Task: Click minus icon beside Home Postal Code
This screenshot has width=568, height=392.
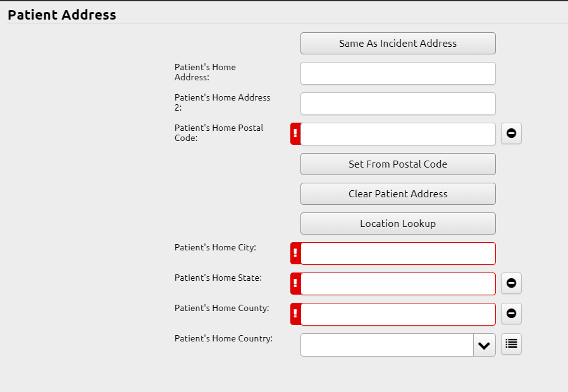Action: tap(511, 133)
